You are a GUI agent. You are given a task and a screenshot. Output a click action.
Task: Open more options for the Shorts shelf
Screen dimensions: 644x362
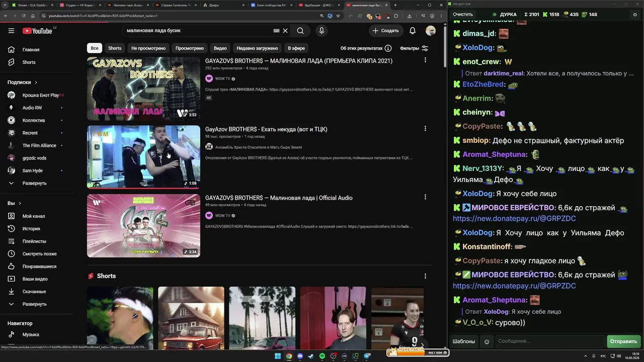coord(425,276)
